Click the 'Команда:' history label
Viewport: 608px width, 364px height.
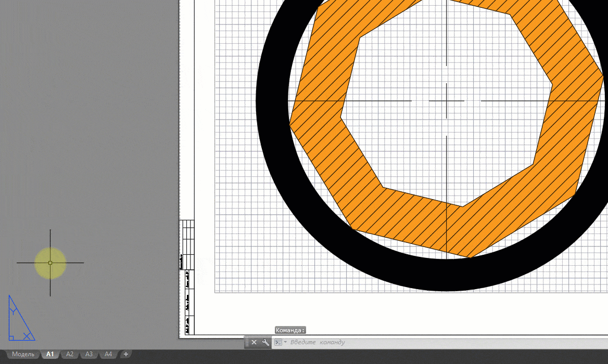pyautogui.click(x=290, y=330)
